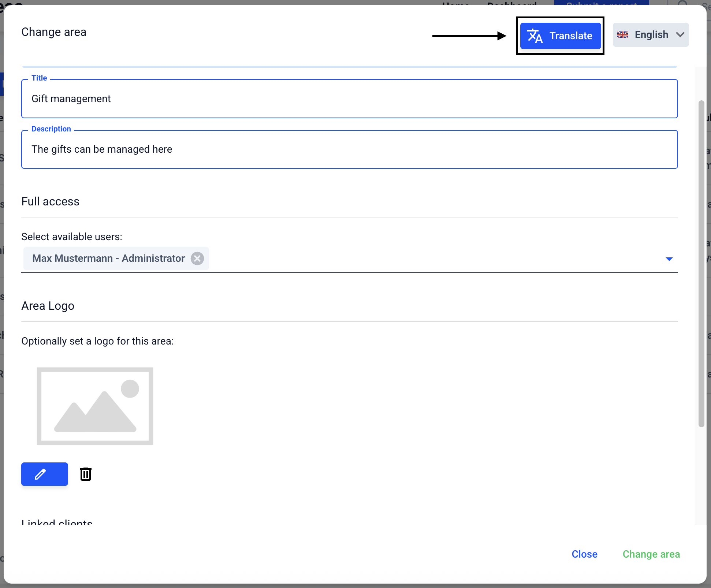This screenshot has height=588, width=711.
Task: Click the Submit a report button at top
Action: [601, 3]
